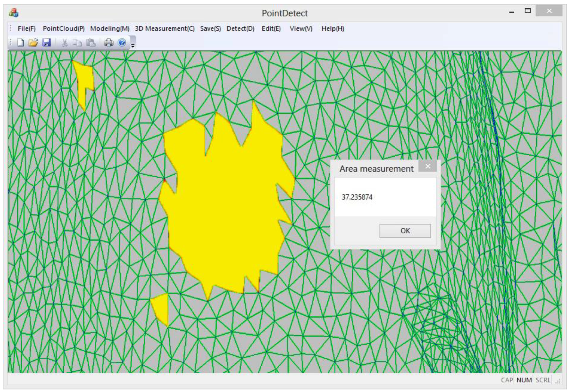Open the Modeling(M) menu

[x=110, y=29]
